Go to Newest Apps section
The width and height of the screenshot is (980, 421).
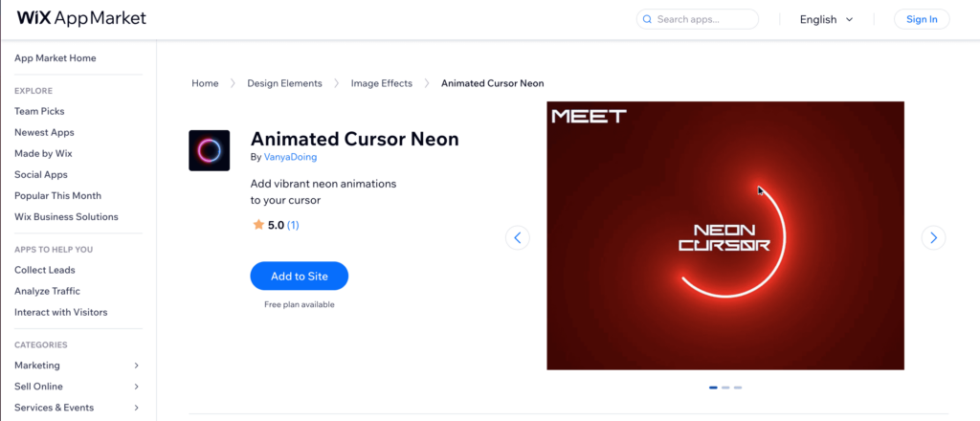click(44, 132)
